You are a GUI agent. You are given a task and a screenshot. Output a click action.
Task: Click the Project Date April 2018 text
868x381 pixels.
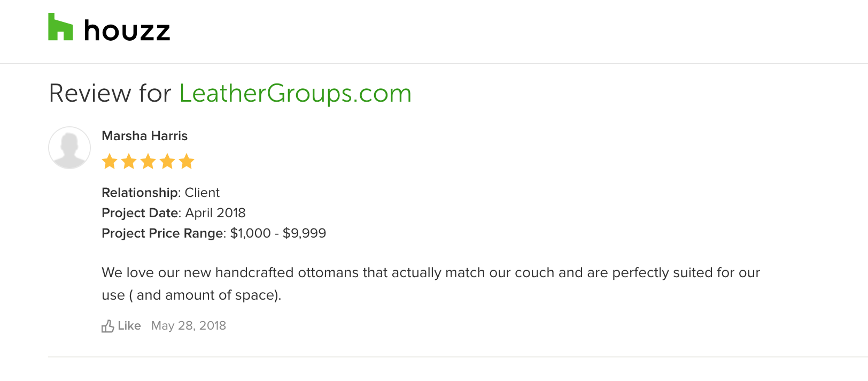174,213
